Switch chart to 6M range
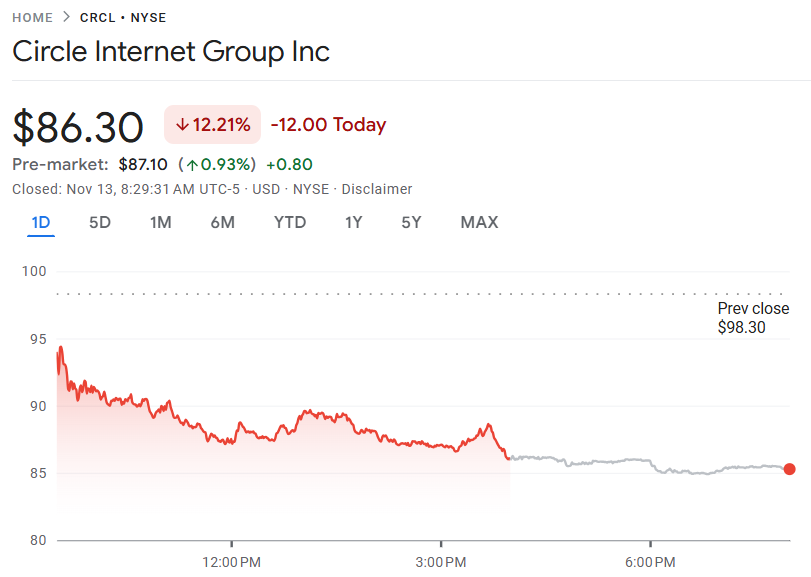The height and width of the screenshot is (577, 811). click(x=222, y=222)
